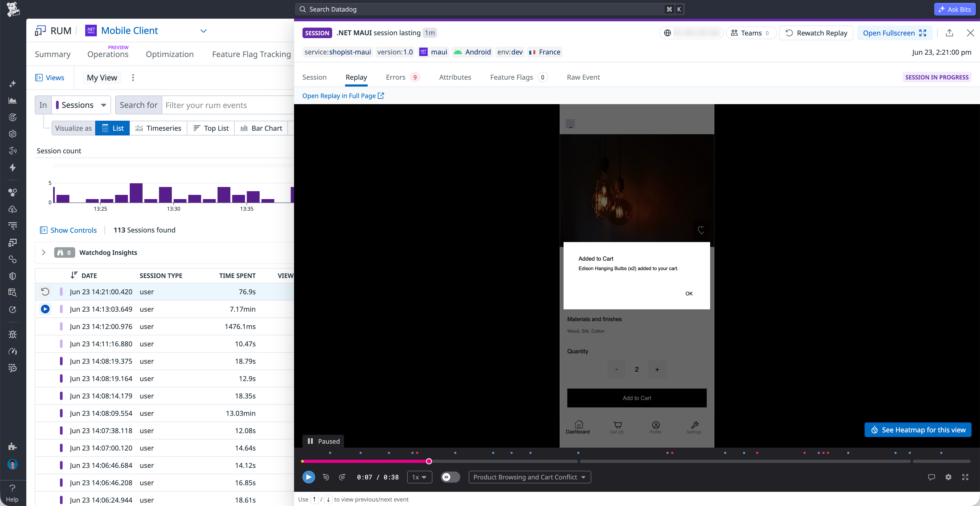Click See Heatmap for this view
This screenshot has width=980, height=506.
918,430
